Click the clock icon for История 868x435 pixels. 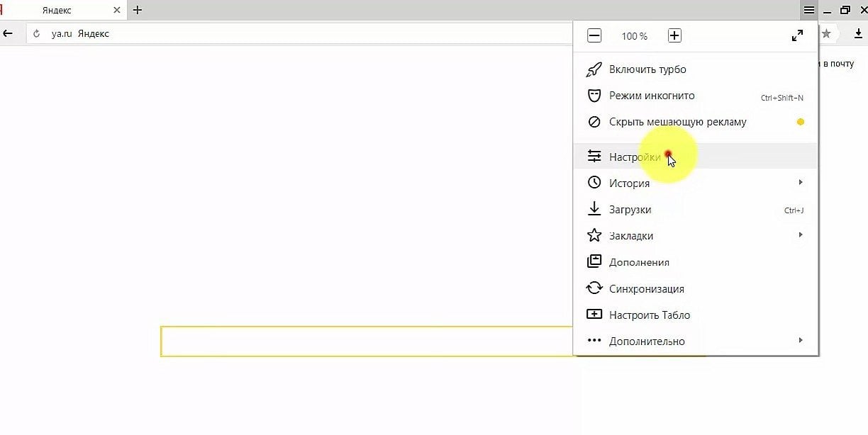[594, 183]
